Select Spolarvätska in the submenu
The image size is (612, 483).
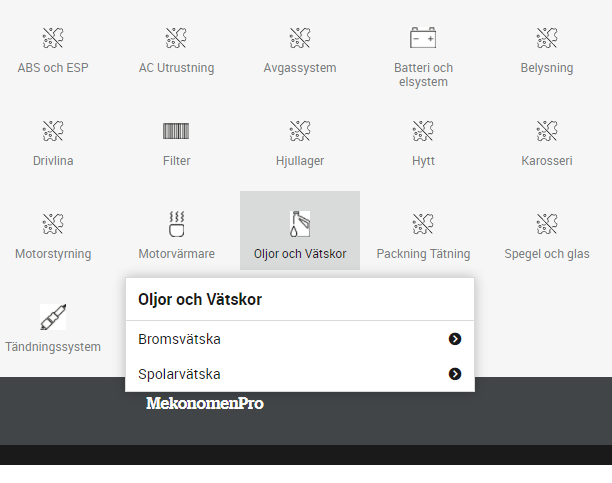(x=179, y=374)
